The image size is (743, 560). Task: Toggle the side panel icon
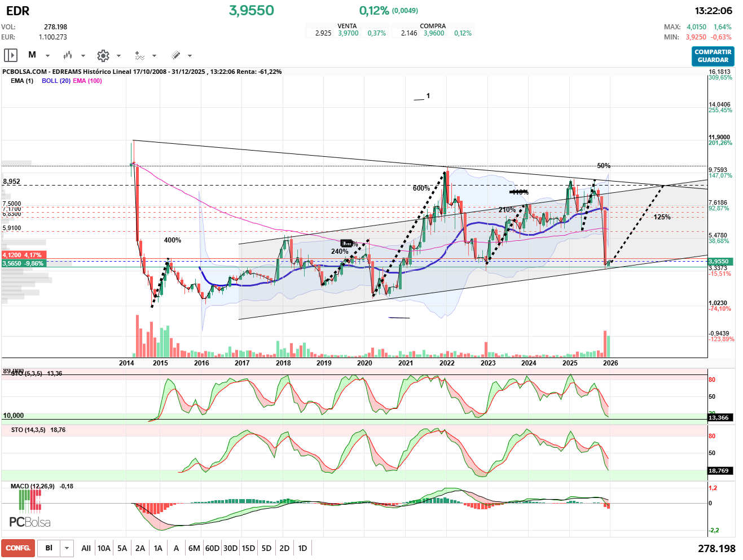(11, 55)
